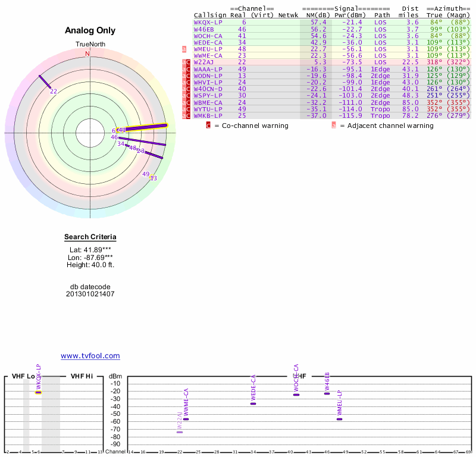The image size is (476, 457).
Task: Click the W40CN-D callsign
Action: 208,89
